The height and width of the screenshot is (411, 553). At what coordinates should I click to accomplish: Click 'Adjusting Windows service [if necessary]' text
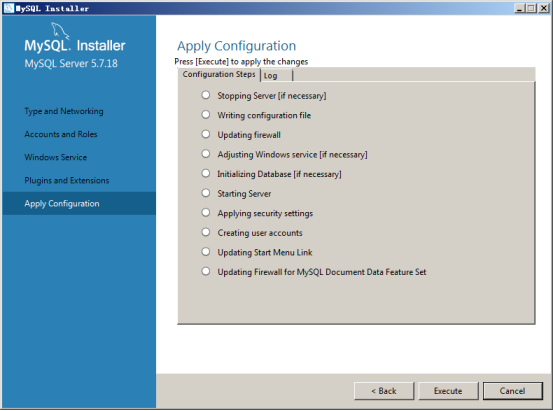tap(292, 155)
